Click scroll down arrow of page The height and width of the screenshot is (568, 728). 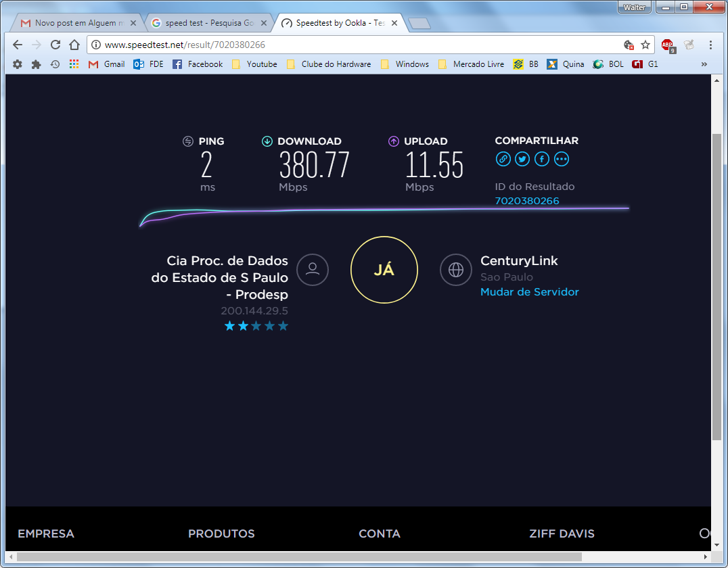(716, 545)
